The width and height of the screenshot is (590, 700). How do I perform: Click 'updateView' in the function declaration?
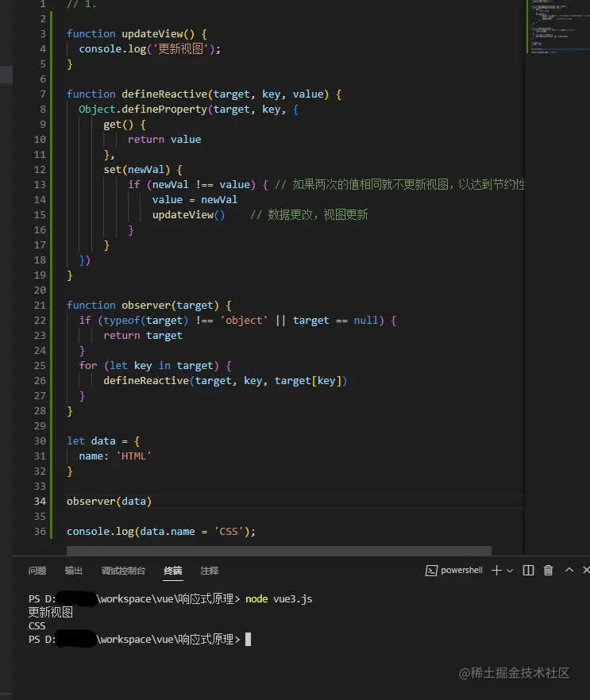point(152,34)
